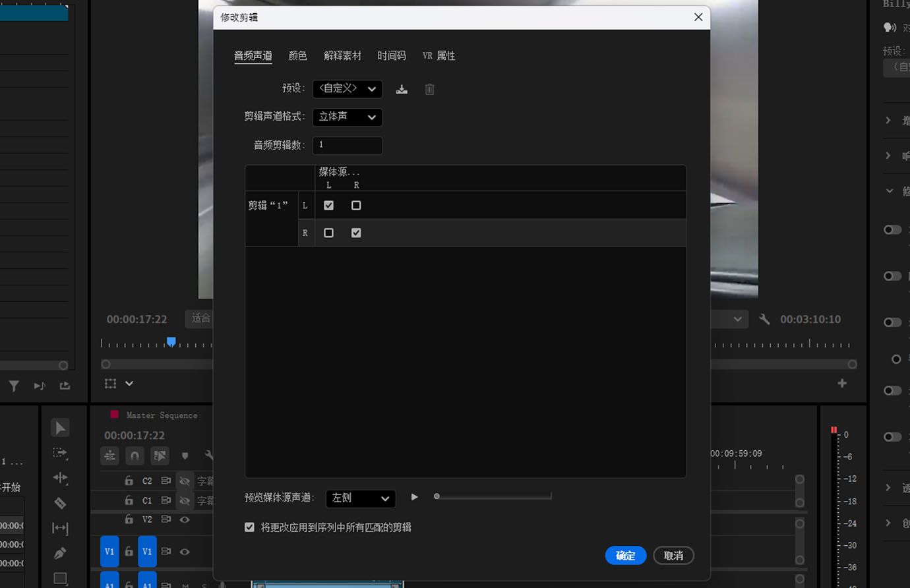
Task: Click the preview volume slider handle
Action: coord(436,496)
